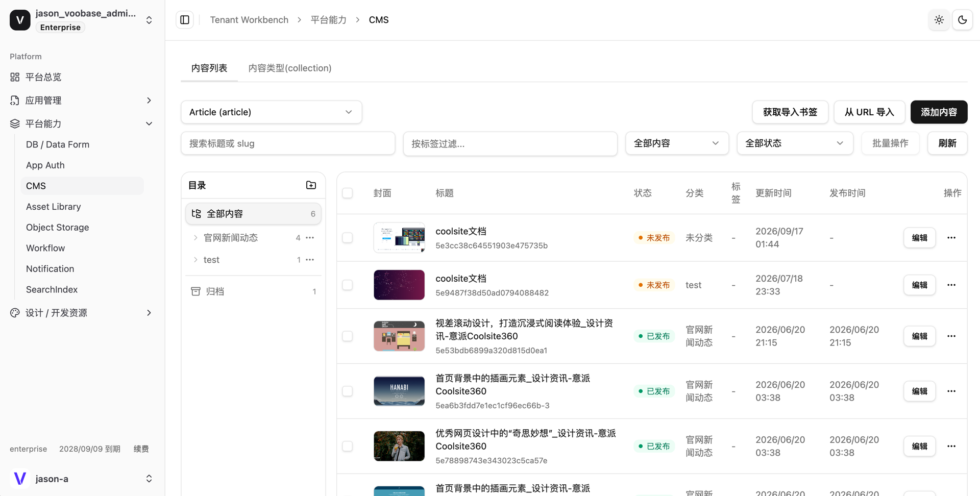Switch to light theme sun icon
The image size is (980, 496).
[x=939, y=20]
